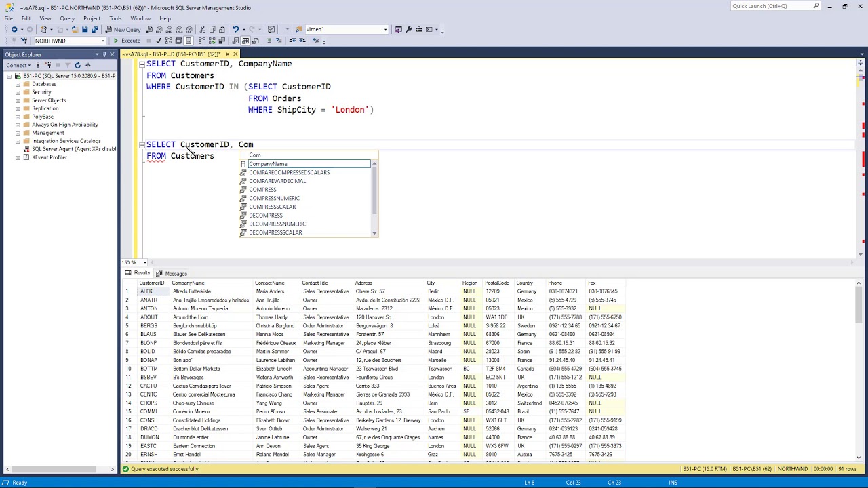Viewport: 868px width, 488px height.
Task: Switch to the Results tab
Action: (138, 273)
